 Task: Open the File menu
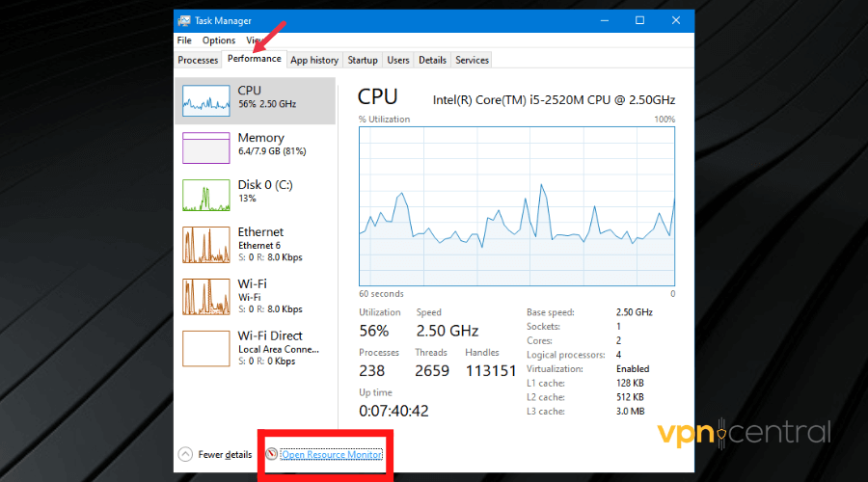coord(184,40)
